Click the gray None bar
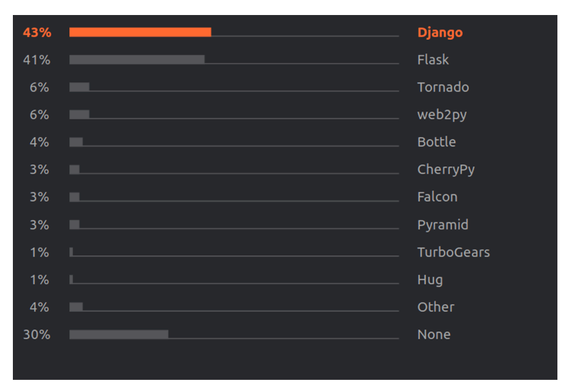Viewport: 571px width, 392px height. coord(118,334)
